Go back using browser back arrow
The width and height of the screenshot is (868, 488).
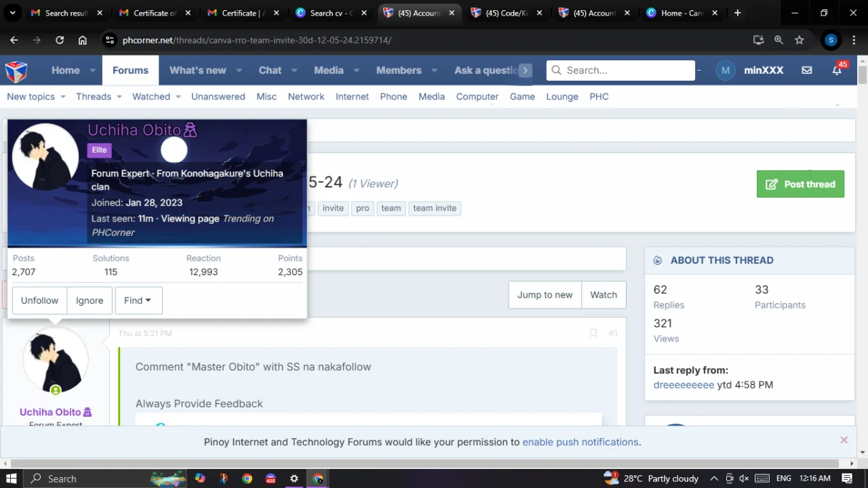(14, 40)
